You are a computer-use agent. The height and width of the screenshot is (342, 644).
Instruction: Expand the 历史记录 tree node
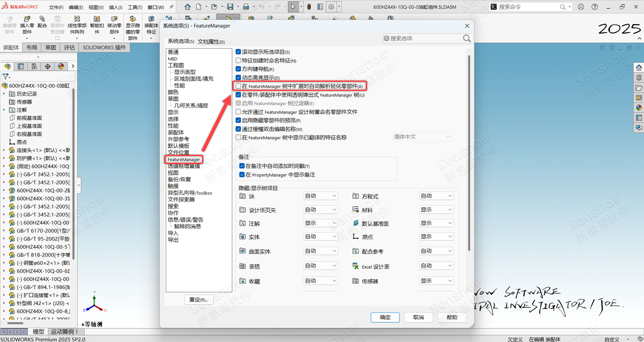(5, 94)
